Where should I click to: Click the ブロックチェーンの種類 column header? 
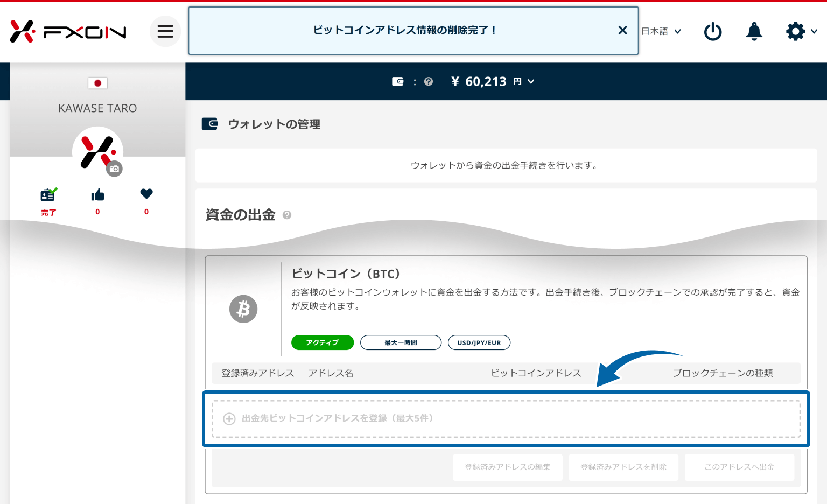pos(723,373)
